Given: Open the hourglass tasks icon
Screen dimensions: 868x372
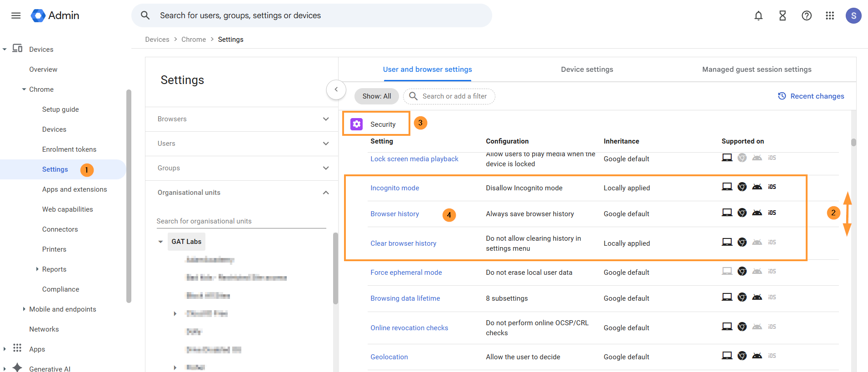Looking at the screenshot, I should point(783,16).
